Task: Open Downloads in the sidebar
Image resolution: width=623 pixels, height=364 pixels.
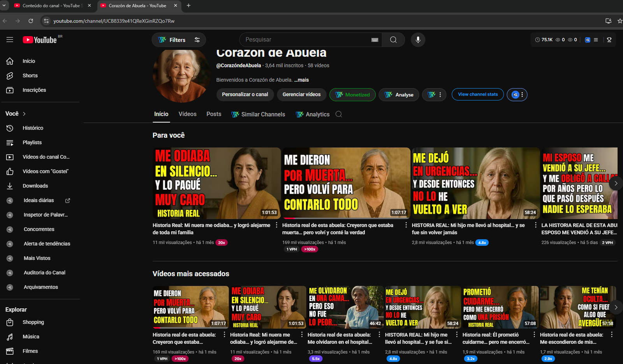Action: (x=35, y=186)
